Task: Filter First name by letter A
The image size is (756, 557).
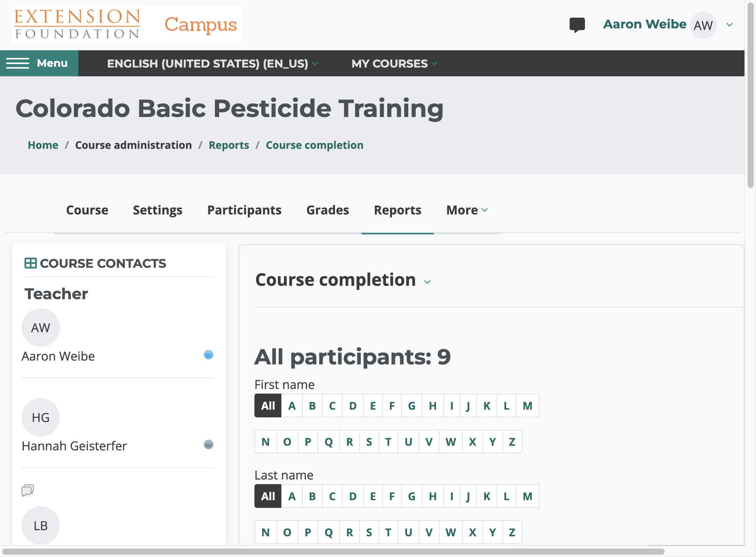Action: (x=292, y=405)
